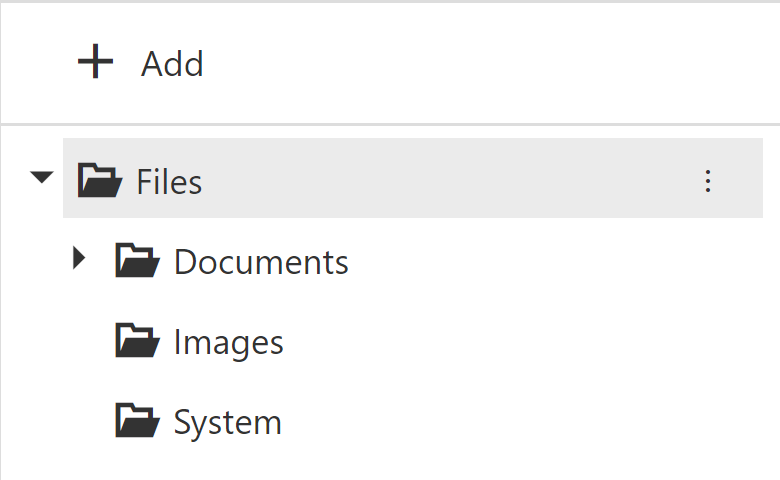780x480 pixels.
Task: Open the Images folder in tree
Action: click(229, 343)
